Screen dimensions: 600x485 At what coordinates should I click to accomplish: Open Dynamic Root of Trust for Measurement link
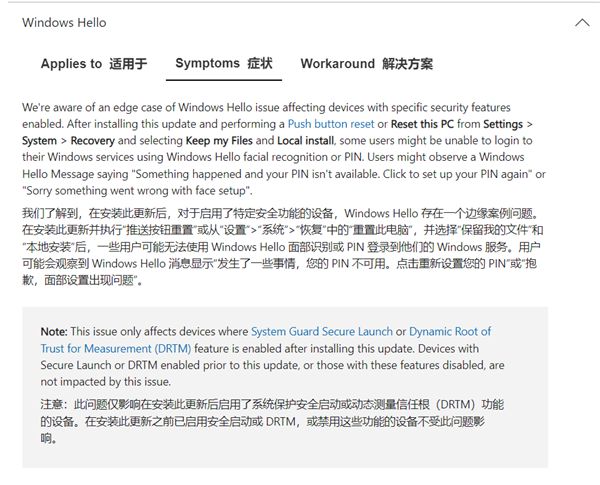tap(266, 340)
